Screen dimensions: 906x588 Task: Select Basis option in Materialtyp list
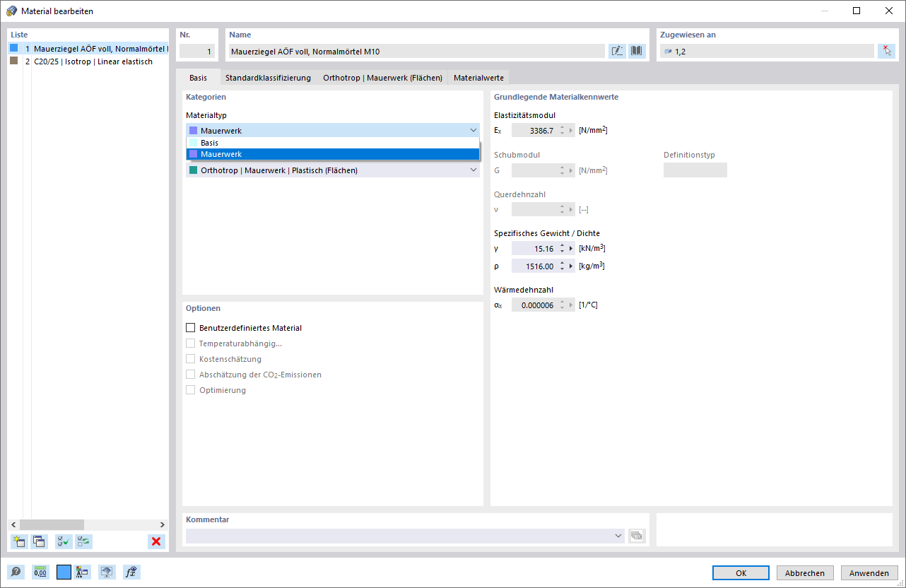333,143
